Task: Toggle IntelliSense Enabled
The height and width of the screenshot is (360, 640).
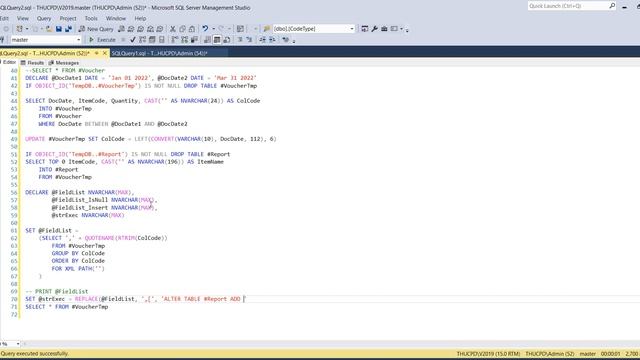Action: pyautogui.click(x=162, y=40)
